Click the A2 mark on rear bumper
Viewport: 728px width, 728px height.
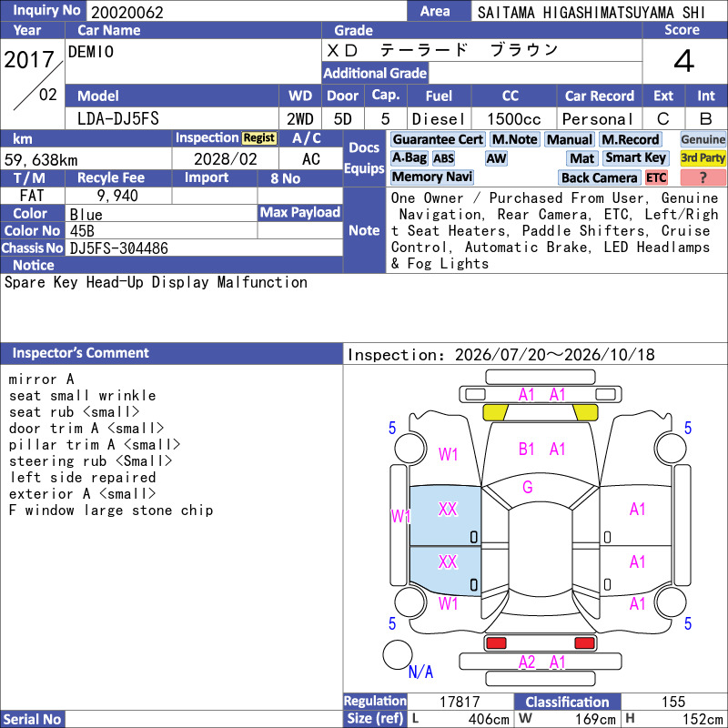tap(527, 662)
